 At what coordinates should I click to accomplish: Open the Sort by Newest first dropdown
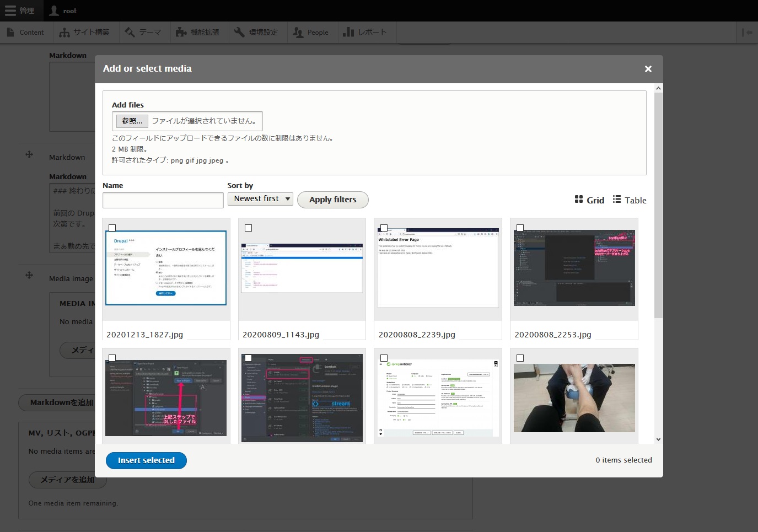pos(260,199)
